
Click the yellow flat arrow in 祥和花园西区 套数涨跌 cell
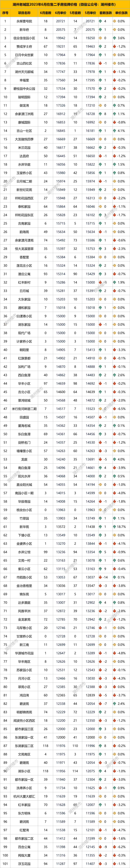tap(100, 198)
